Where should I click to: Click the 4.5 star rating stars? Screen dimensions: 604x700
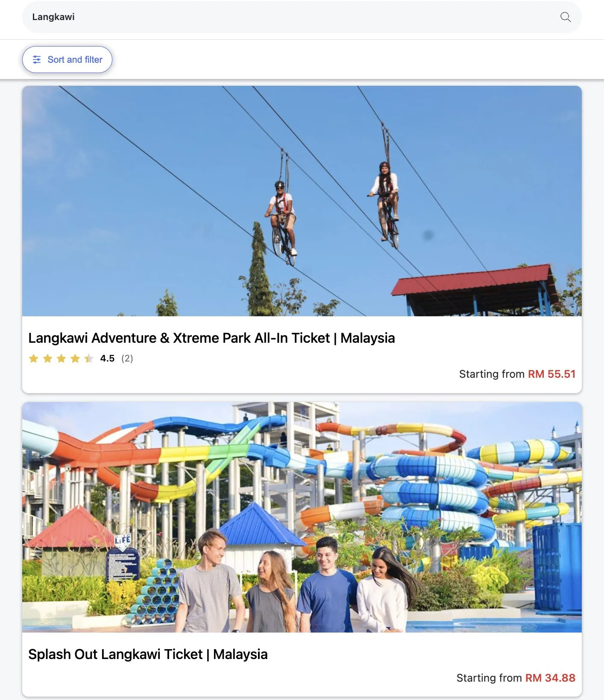[x=61, y=359]
